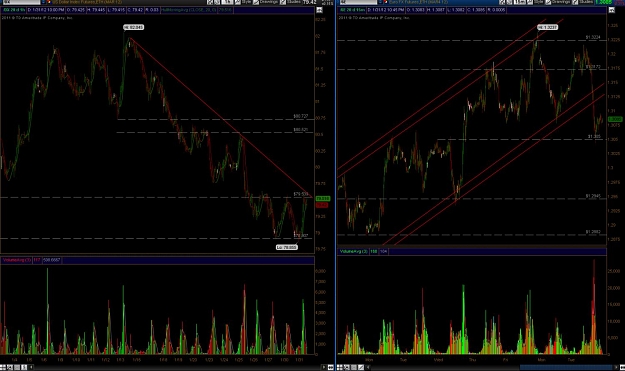Click the instrument type icon beside Dollar Index Futures title

click(x=49, y=2)
